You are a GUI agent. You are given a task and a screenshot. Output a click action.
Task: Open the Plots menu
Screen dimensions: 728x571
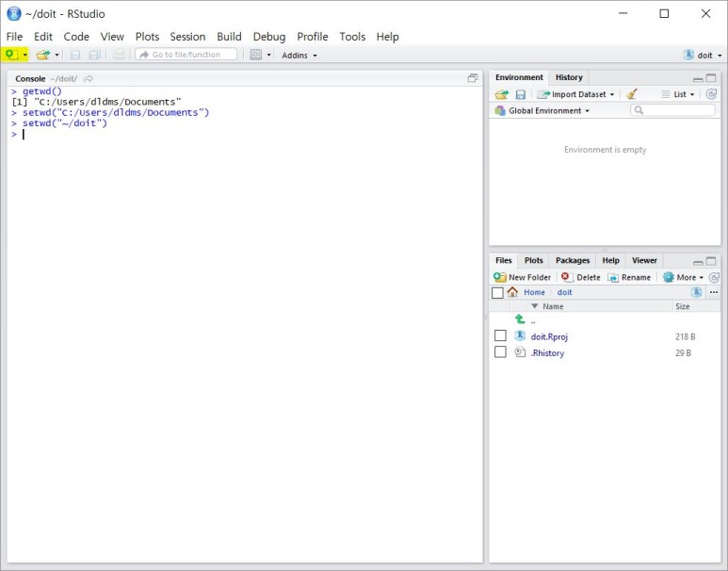[147, 37]
